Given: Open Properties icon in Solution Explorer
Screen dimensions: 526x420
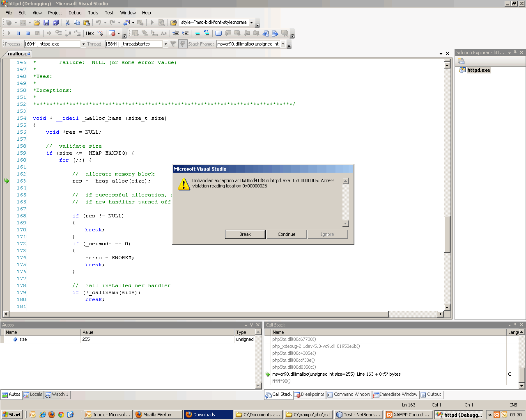Looking at the screenshot, I should coord(461,61).
